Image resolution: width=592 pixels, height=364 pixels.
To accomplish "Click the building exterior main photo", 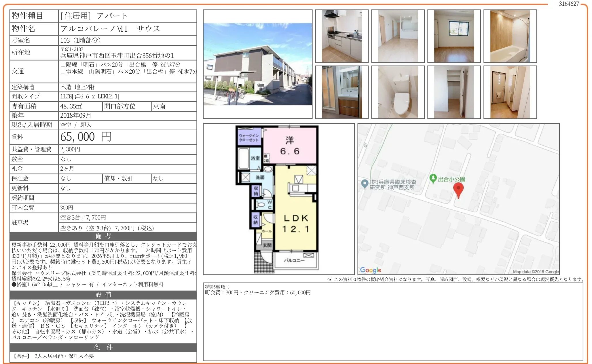I will tap(257, 64).
